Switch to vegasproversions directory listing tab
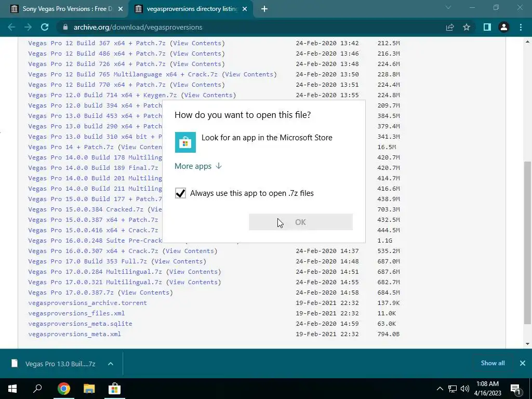This screenshot has height=399, width=532. (190, 9)
